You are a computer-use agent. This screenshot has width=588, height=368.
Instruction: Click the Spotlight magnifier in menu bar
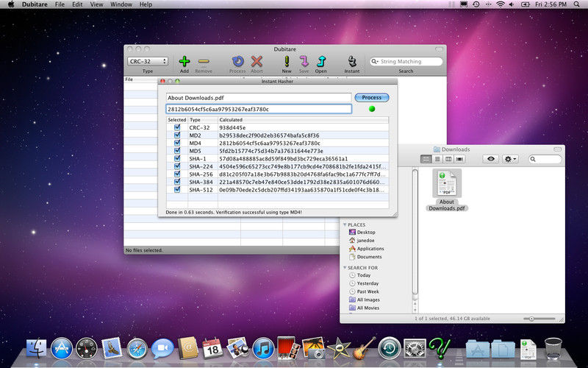point(577,4)
